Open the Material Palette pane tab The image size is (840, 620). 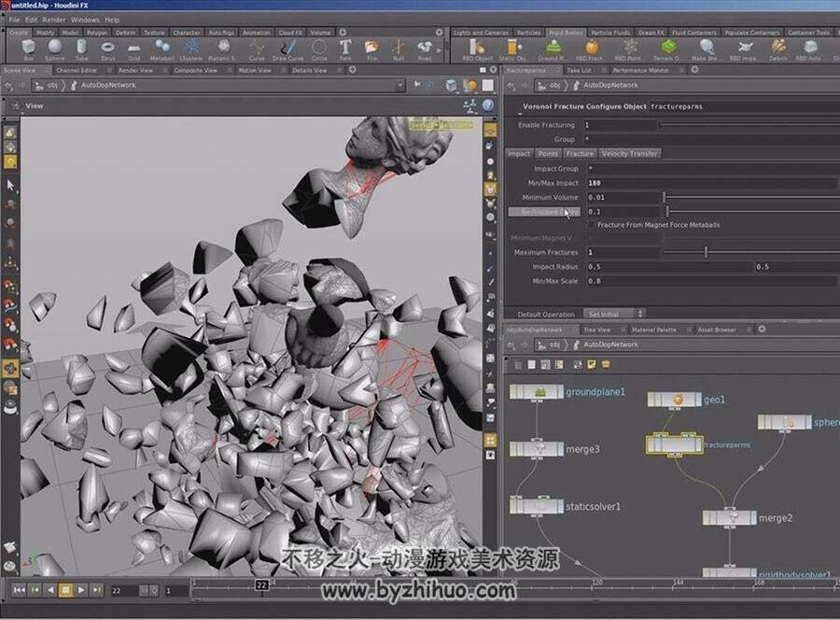653,330
